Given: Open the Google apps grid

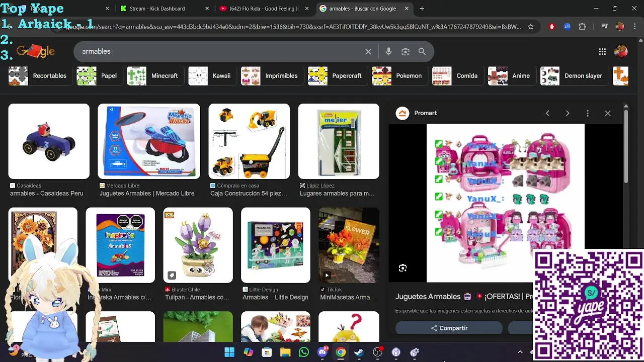Looking at the screenshot, I should tap(602, 52).
